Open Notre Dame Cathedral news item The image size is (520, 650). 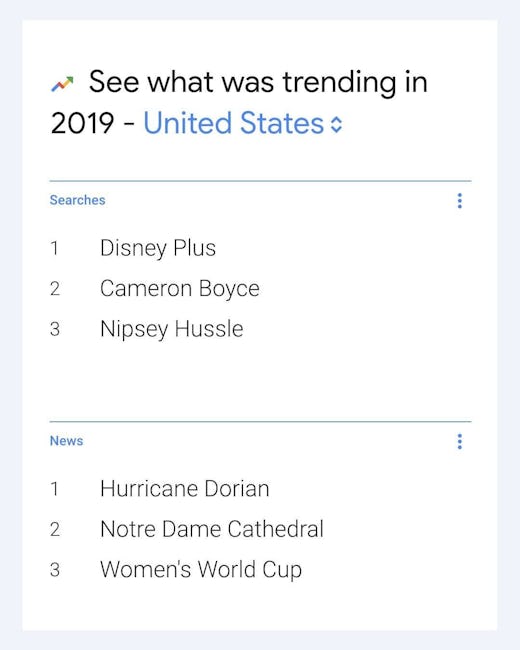tap(211, 529)
